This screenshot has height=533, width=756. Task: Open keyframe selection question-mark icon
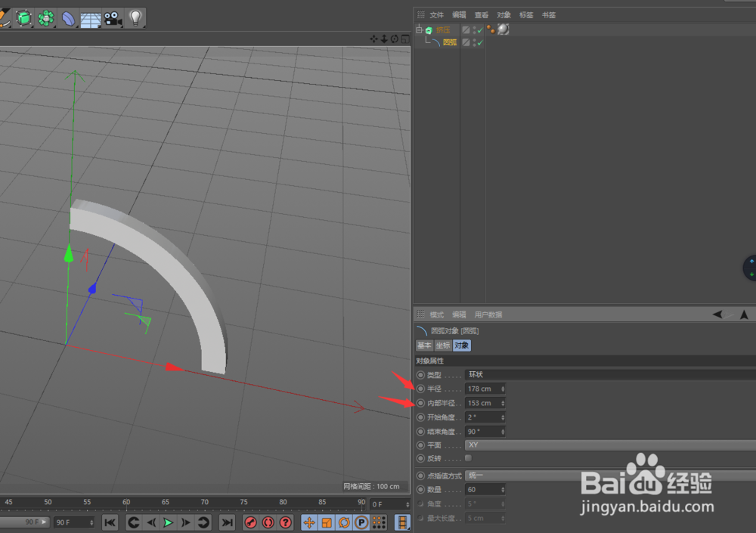(x=286, y=522)
